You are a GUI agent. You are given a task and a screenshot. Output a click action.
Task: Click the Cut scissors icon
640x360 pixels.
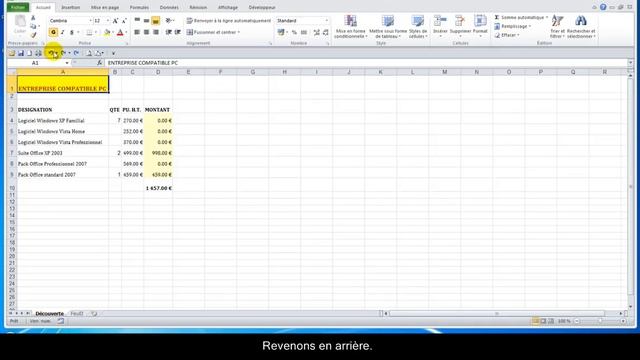click(33, 18)
